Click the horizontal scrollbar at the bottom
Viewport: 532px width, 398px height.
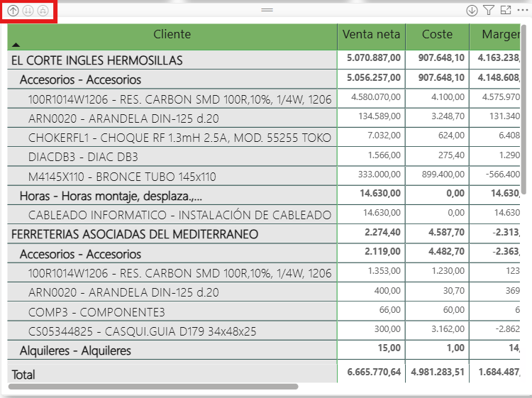click(x=153, y=387)
